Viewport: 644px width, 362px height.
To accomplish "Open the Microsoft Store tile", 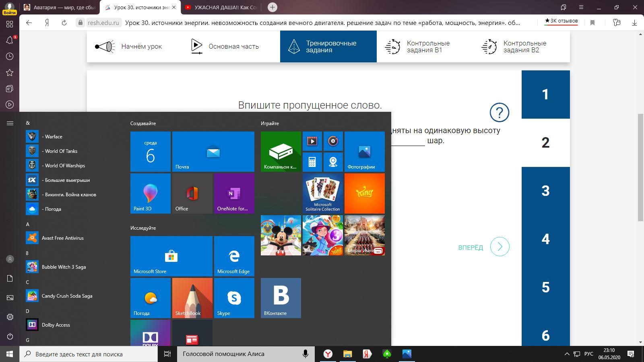I will coord(171,256).
